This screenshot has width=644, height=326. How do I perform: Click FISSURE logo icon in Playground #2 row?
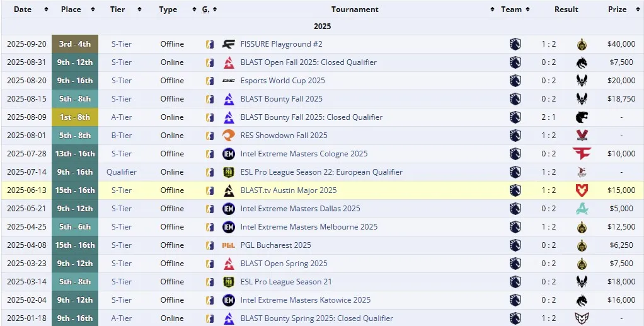(229, 44)
